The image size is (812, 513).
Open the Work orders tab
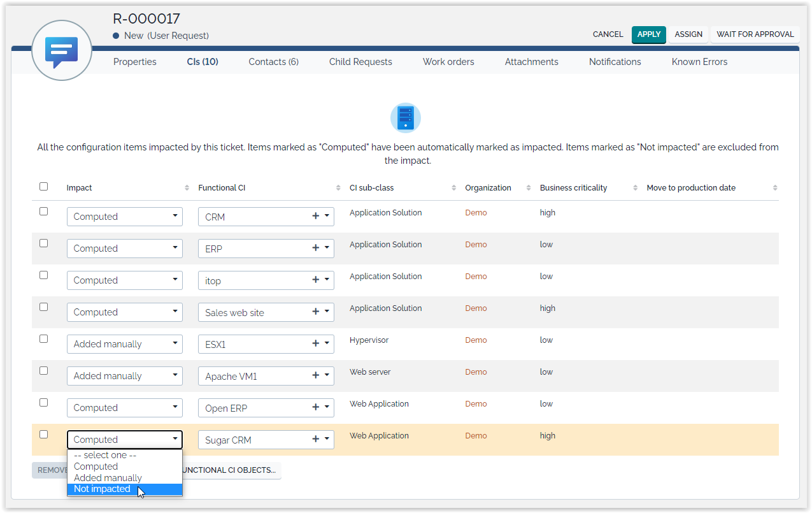coord(448,61)
